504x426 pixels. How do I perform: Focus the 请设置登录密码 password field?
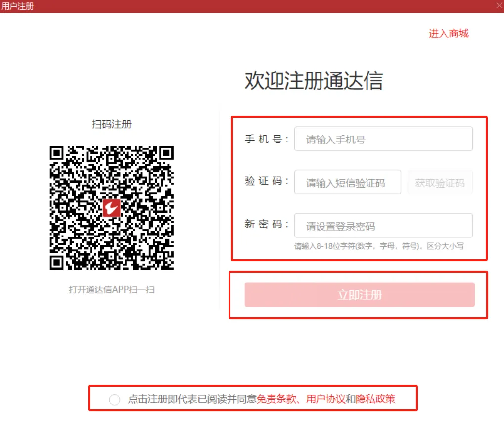point(383,226)
